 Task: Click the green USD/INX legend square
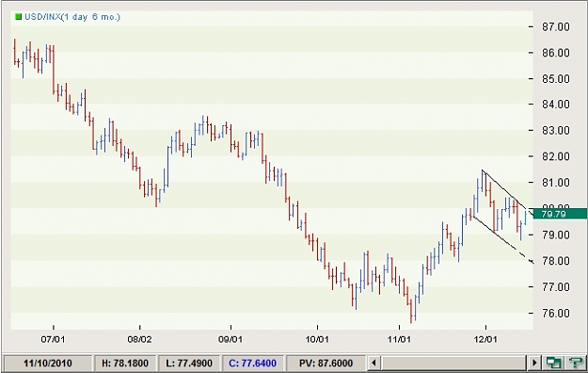[18, 17]
